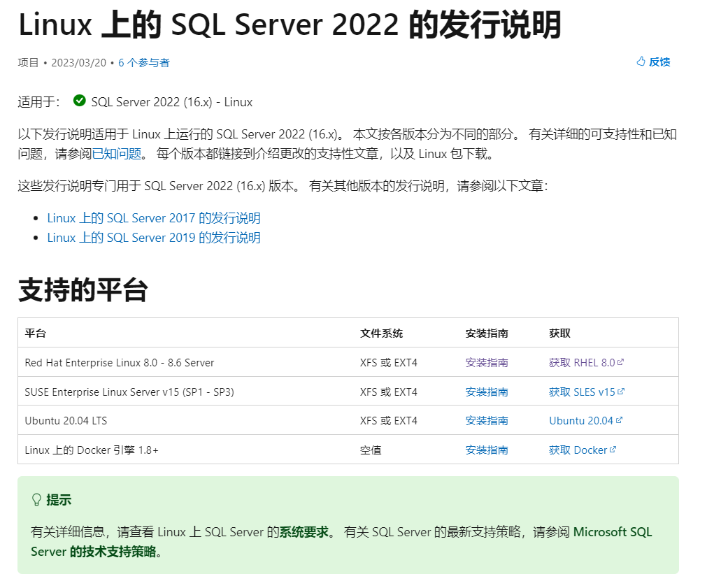
Task: Click the Ubuntu 20.04 LTS platform cell
Action: tap(66, 421)
